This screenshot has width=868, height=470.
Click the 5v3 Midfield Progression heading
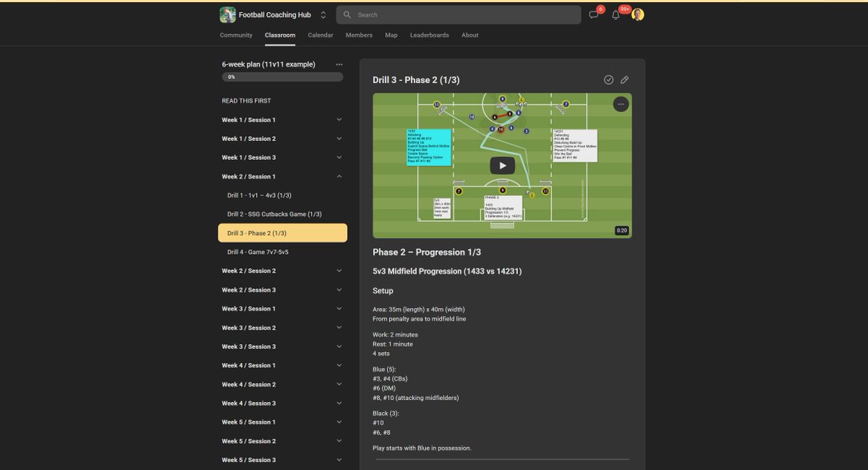(x=447, y=272)
